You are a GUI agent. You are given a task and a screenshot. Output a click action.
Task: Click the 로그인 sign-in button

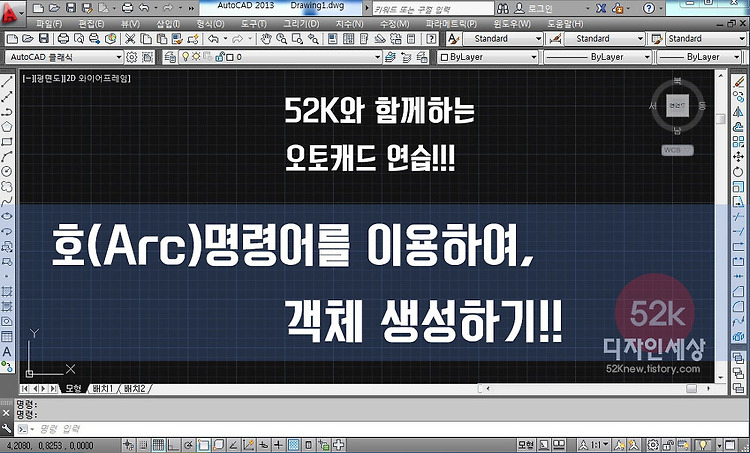click(x=533, y=9)
